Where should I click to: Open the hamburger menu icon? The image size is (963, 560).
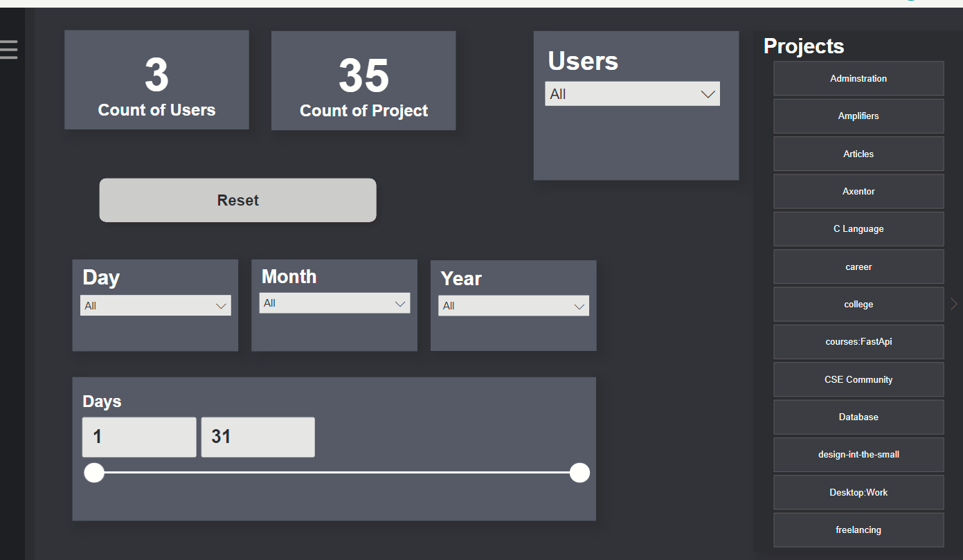[x=9, y=49]
